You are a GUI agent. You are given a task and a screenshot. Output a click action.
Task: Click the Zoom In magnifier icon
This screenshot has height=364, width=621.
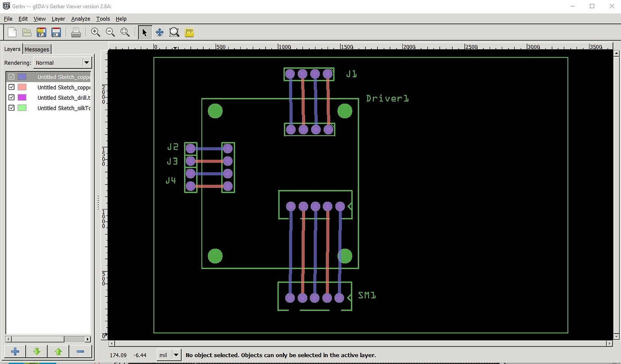95,32
